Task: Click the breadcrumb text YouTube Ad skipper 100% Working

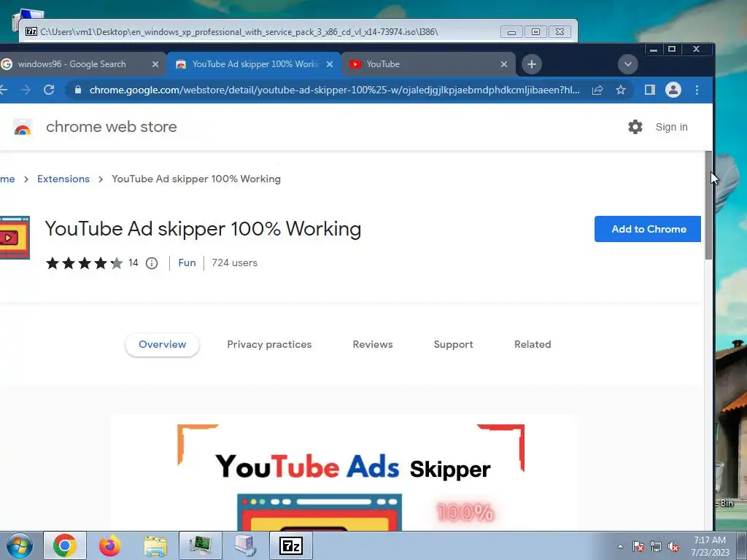Action: coord(196,179)
